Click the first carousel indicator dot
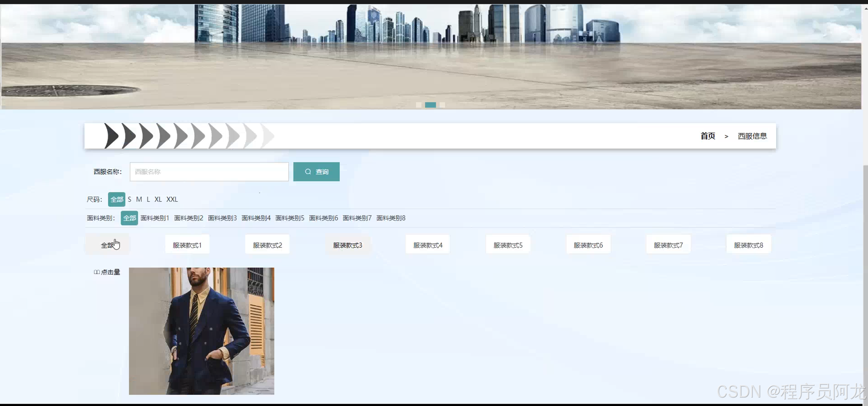 pyautogui.click(x=419, y=105)
